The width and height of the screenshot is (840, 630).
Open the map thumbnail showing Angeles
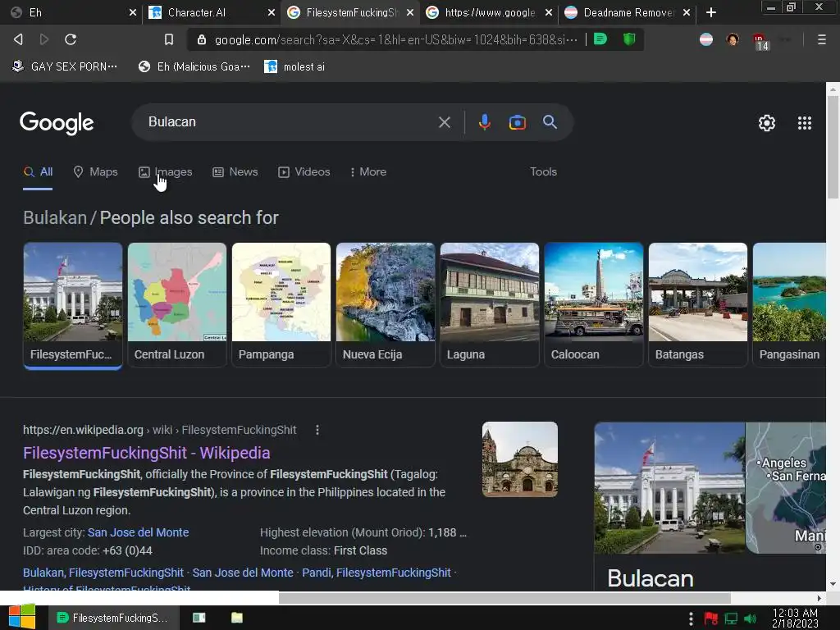(x=786, y=488)
